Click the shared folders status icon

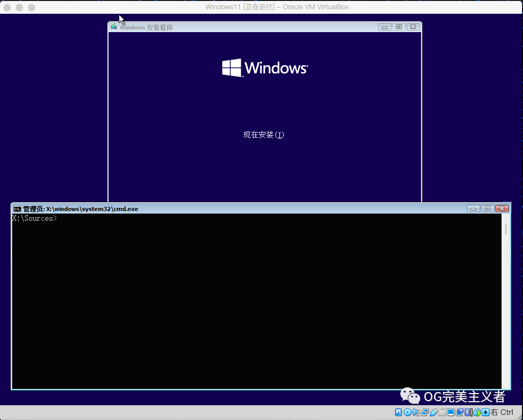click(442, 412)
